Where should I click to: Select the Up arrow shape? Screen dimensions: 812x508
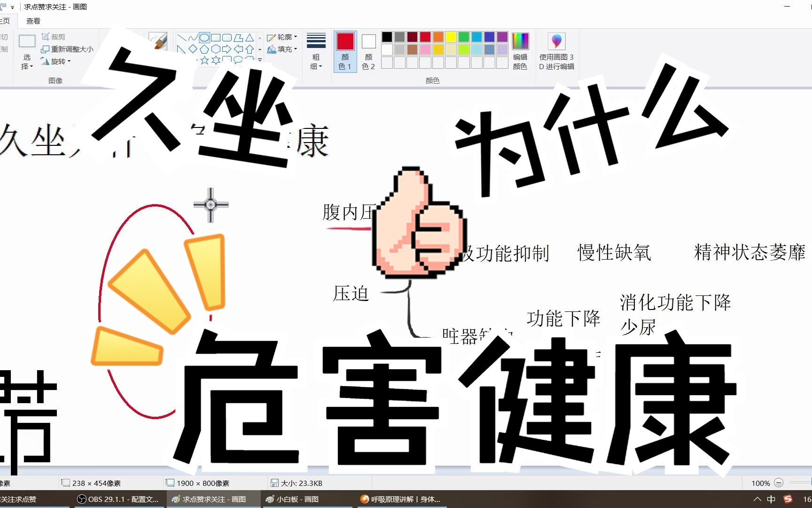[x=250, y=49]
